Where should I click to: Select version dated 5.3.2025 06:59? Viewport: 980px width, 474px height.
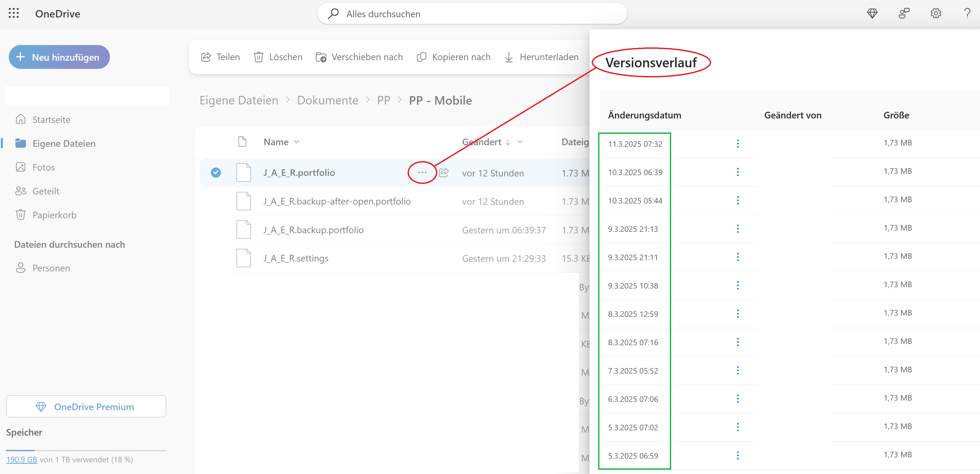click(633, 456)
